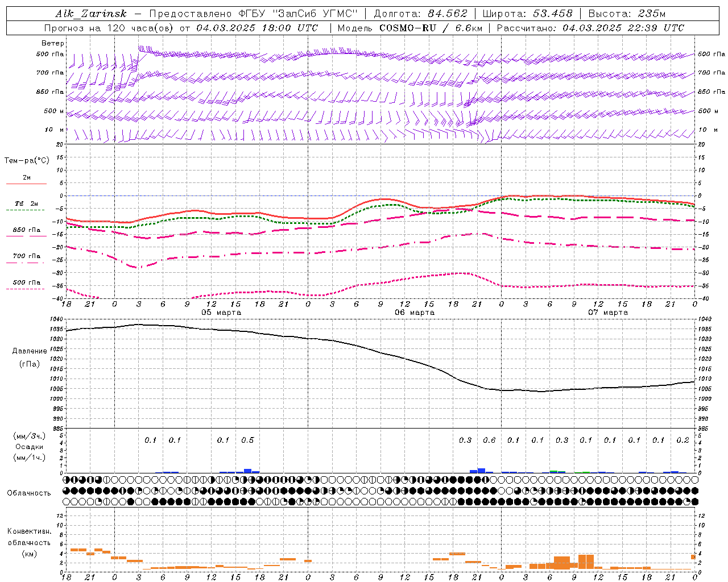Screen dimensions: 728x582
Task: Click the (мм/3ч.) units label
Action: (29, 436)
